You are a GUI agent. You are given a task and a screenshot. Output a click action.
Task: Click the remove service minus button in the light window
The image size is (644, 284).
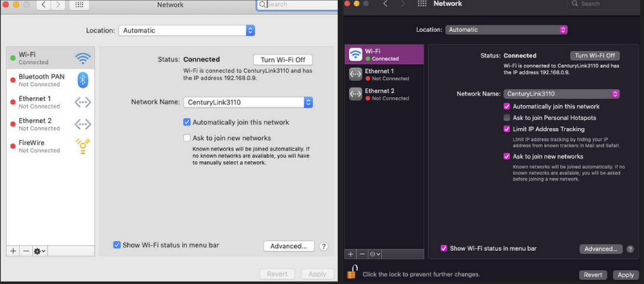tap(25, 251)
